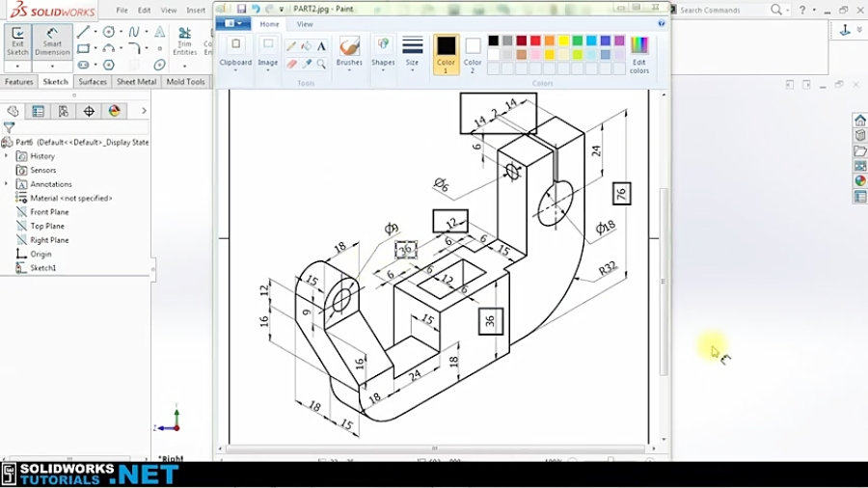Open the Clipboard dropdown in Paint
The image size is (868, 488).
tap(235, 70)
